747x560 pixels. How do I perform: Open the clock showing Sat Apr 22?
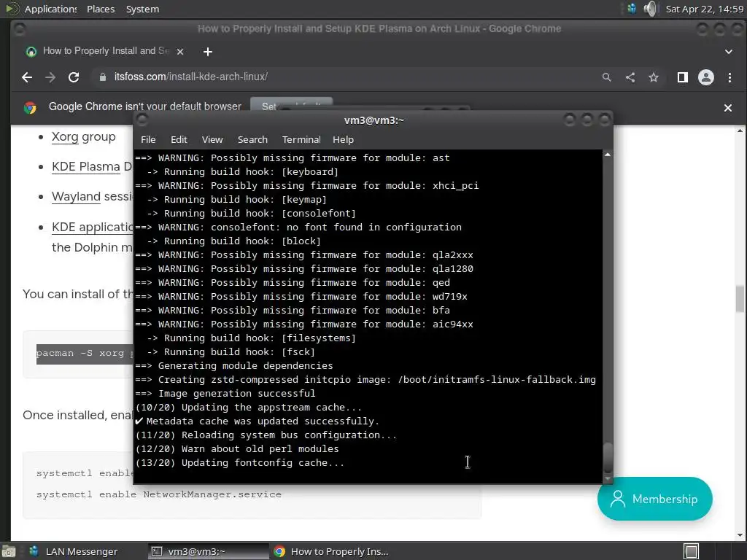pos(704,9)
